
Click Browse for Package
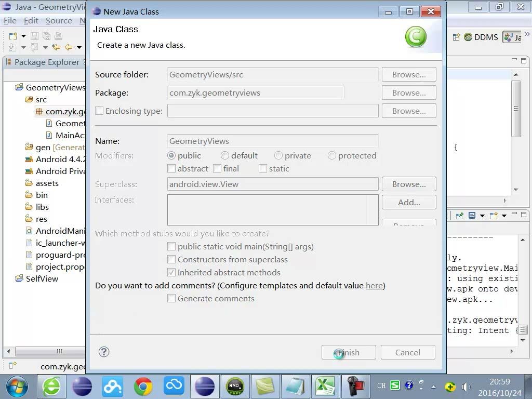(409, 93)
